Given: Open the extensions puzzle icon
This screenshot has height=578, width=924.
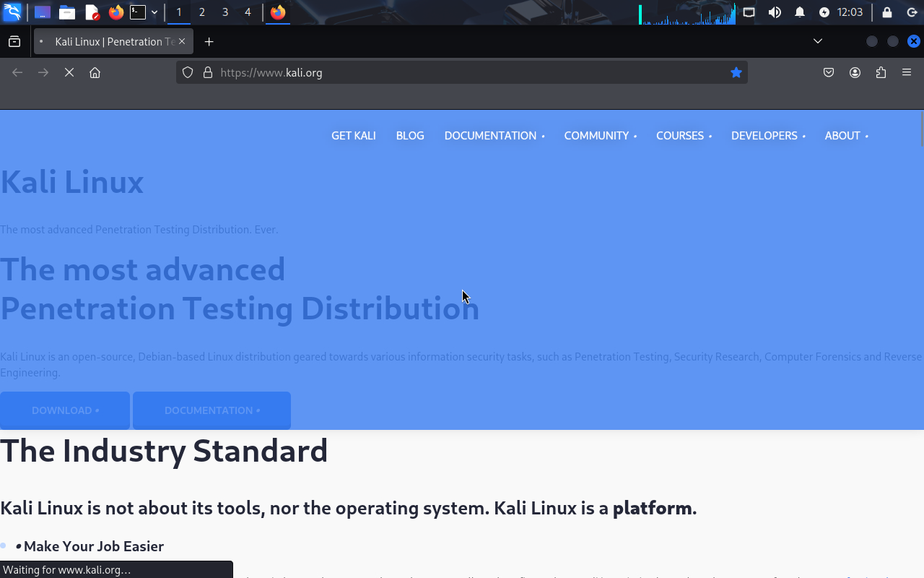Looking at the screenshot, I should tap(881, 72).
